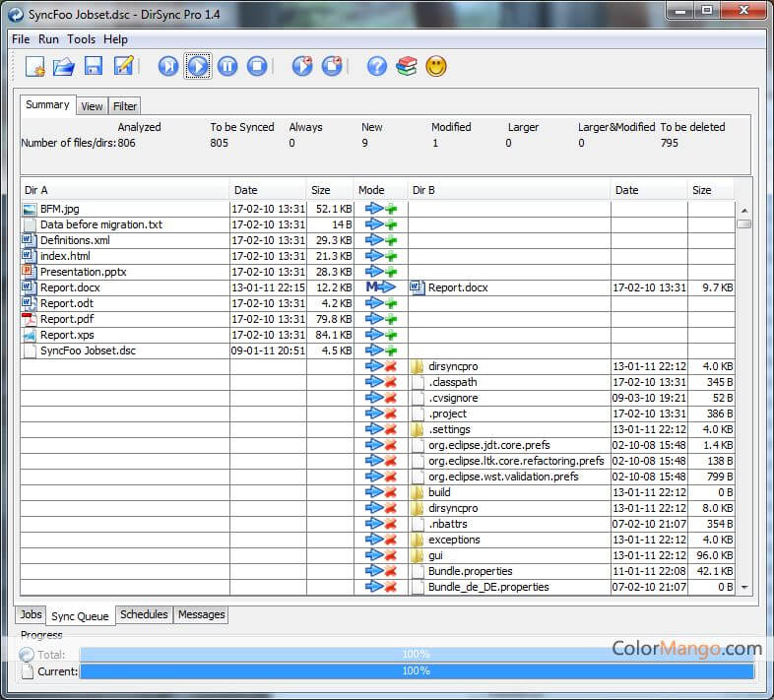Screen dimensions: 774x700
Task: Click the Dir B column header
Action: [x=509, y=190]
